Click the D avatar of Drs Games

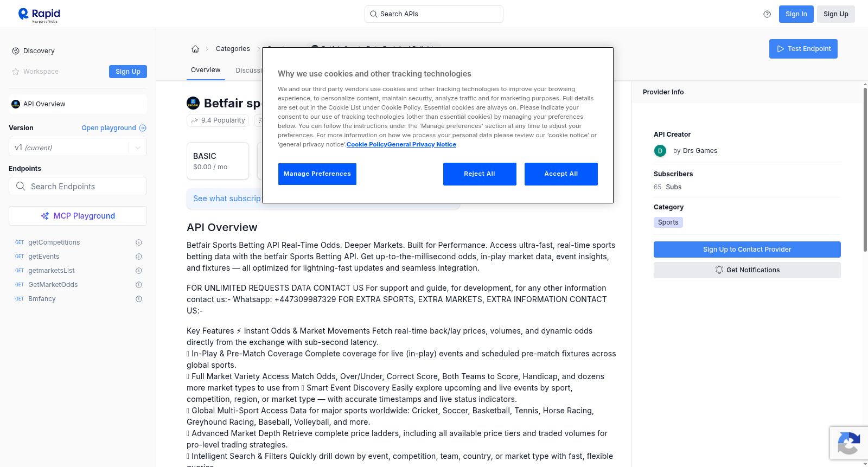(660, 151)
